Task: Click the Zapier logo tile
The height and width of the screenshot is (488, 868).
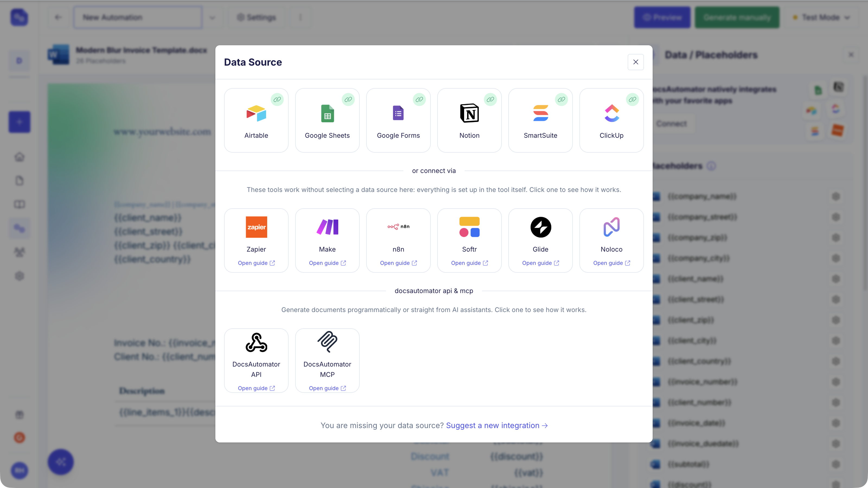Action: coord(256,227)
